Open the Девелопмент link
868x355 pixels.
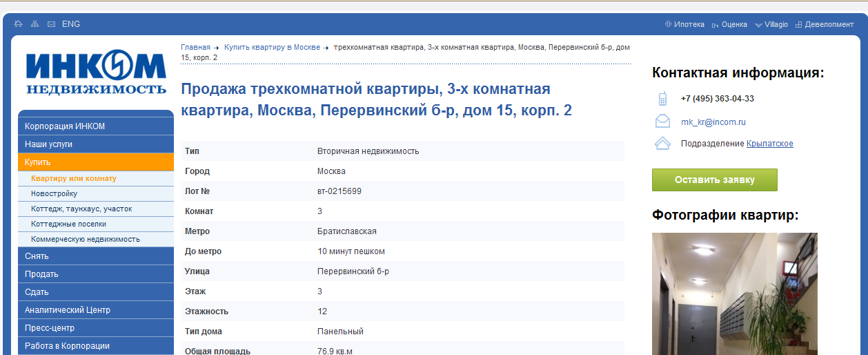(x=829, y=24)
